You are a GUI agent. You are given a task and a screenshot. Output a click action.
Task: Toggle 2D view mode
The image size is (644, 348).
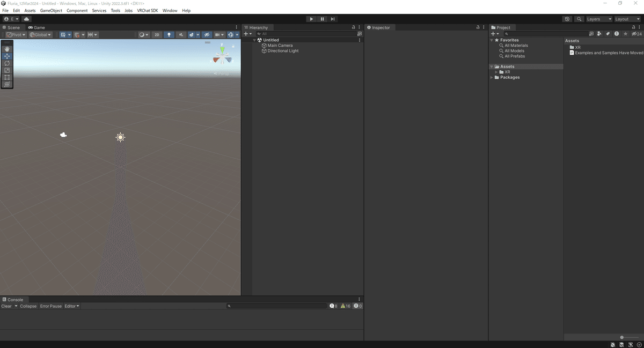tap(157, 35)
